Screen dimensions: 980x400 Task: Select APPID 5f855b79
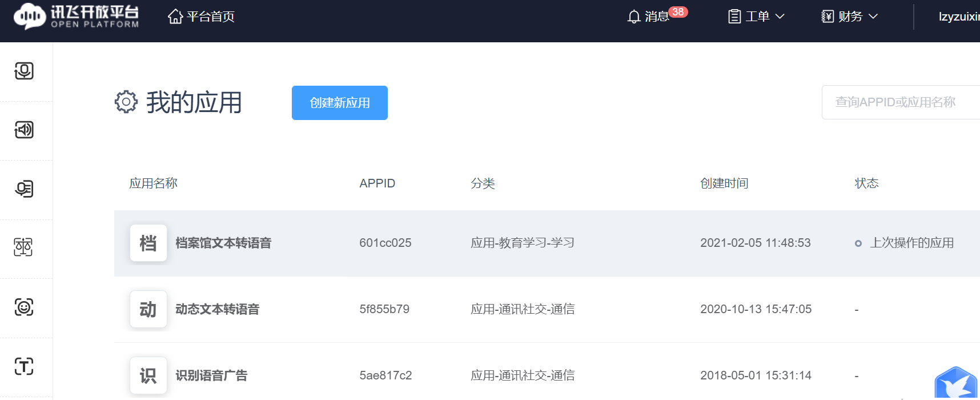[384, 309]
